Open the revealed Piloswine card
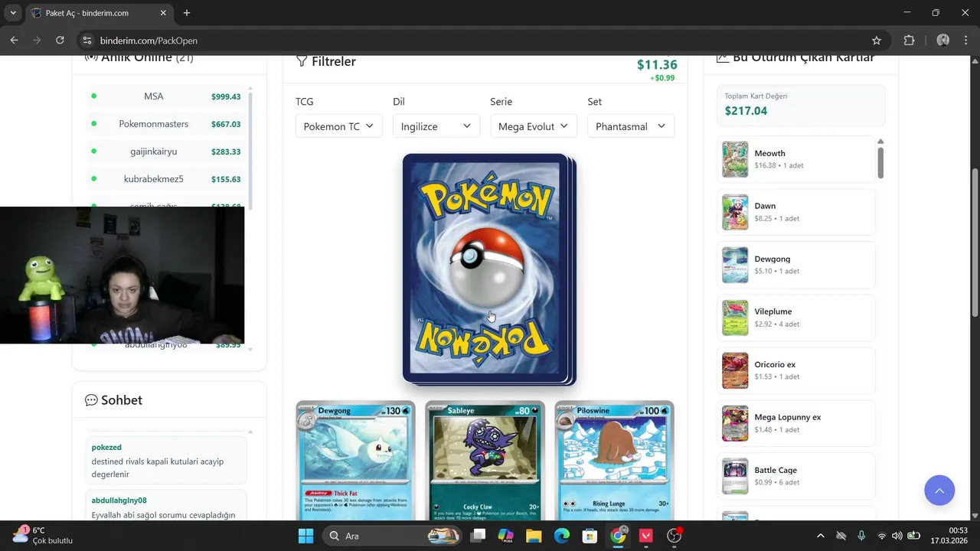The image size is (980, 551). (x=614, y=460)
